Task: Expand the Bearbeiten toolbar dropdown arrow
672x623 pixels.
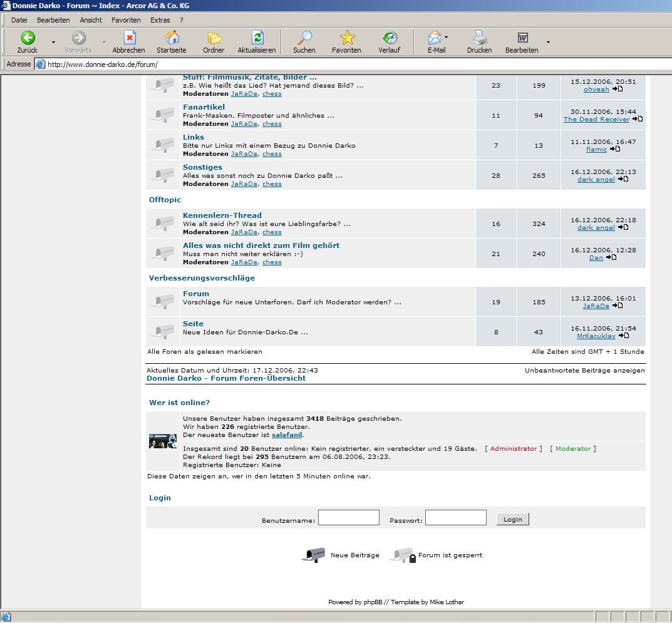Action: pos(548,42)
